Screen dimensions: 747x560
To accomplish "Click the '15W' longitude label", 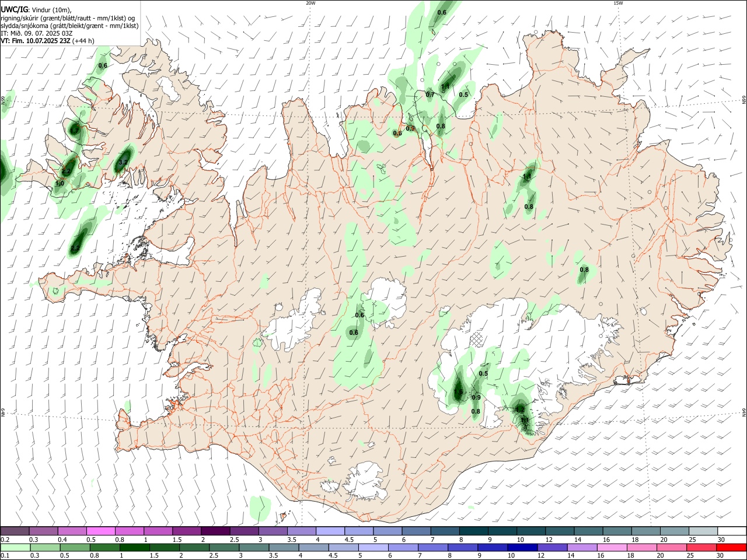I will point(618,3).
